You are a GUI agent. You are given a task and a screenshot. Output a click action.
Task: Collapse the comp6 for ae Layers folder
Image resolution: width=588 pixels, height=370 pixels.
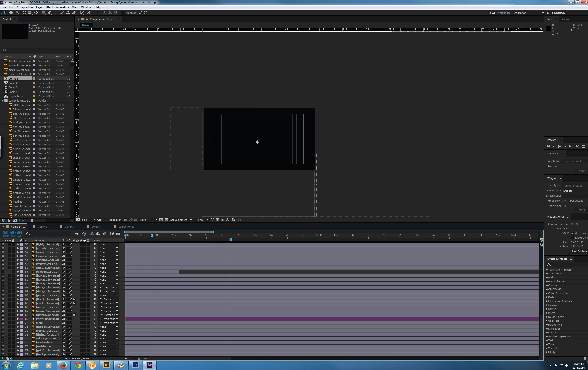pyautogui.click(x=3, y=101)
